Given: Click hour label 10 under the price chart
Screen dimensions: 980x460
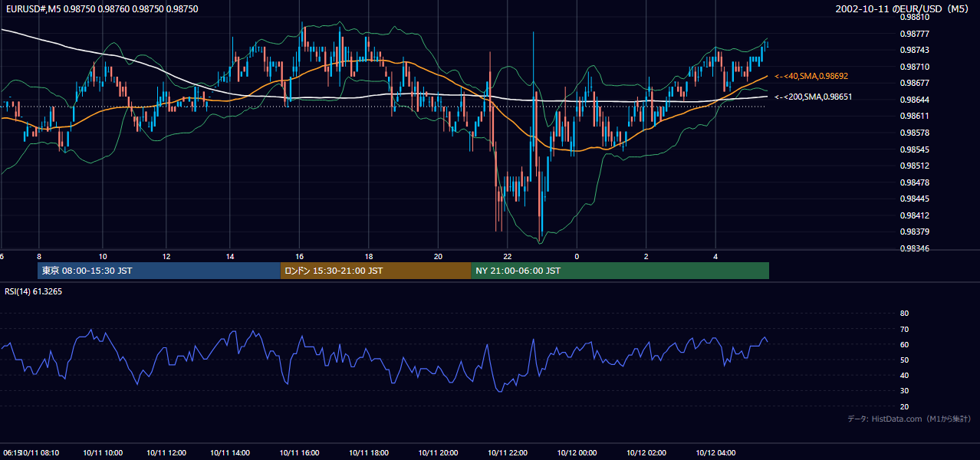Looking at the screenshot, I should coord(102,256).
